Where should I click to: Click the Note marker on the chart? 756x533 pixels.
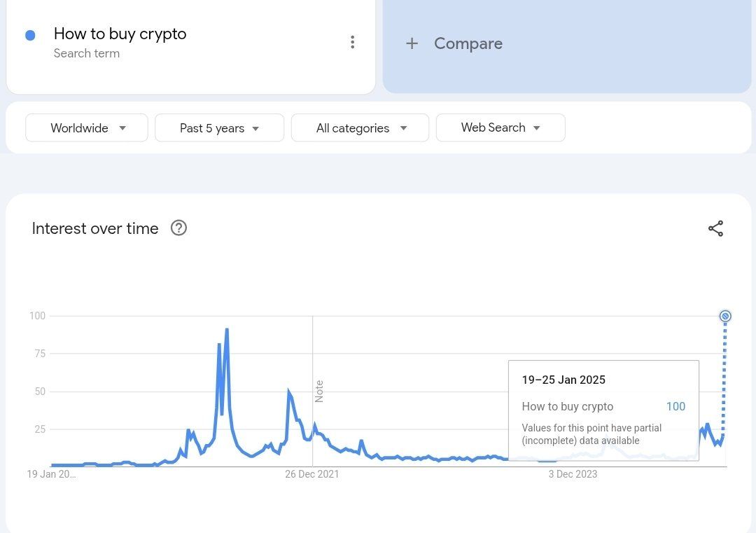[x=319, y=391]
